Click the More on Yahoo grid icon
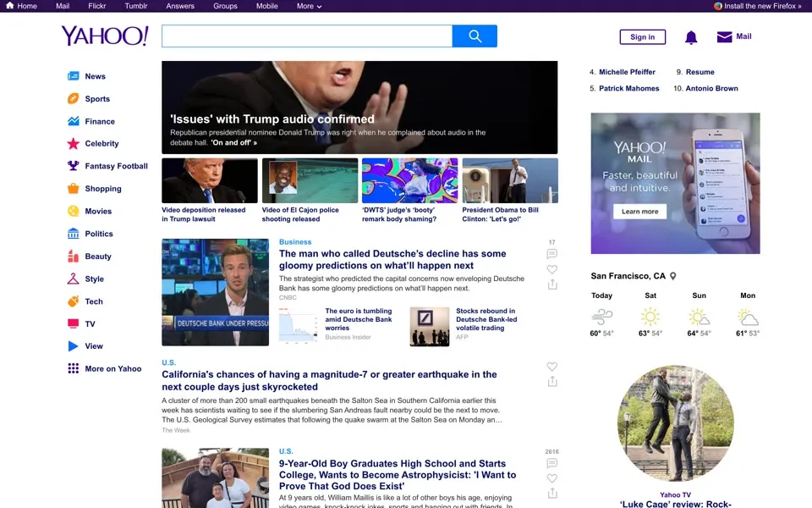Viewport: 812px width, 508px height. point(73,368)
